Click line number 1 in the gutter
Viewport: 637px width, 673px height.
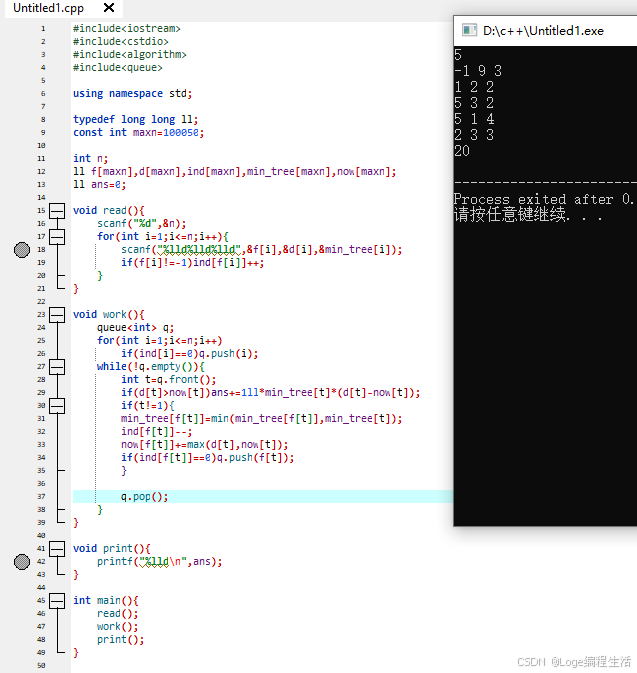(x=43, y=29)
